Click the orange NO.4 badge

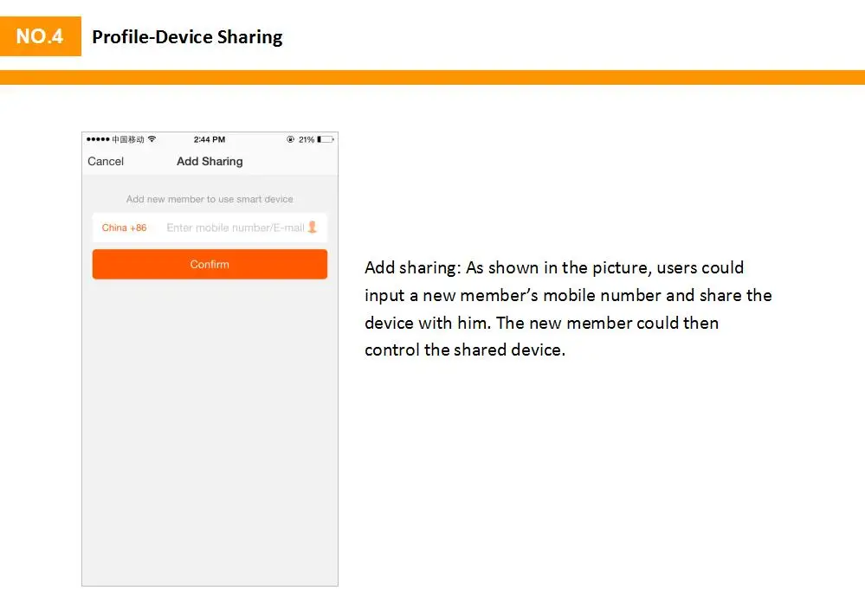(x=41, y=36)
